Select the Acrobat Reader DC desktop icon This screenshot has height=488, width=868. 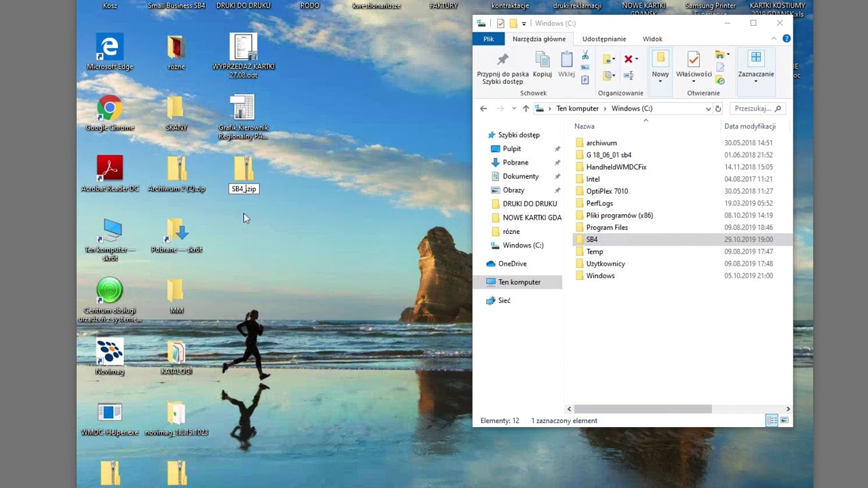110,174
